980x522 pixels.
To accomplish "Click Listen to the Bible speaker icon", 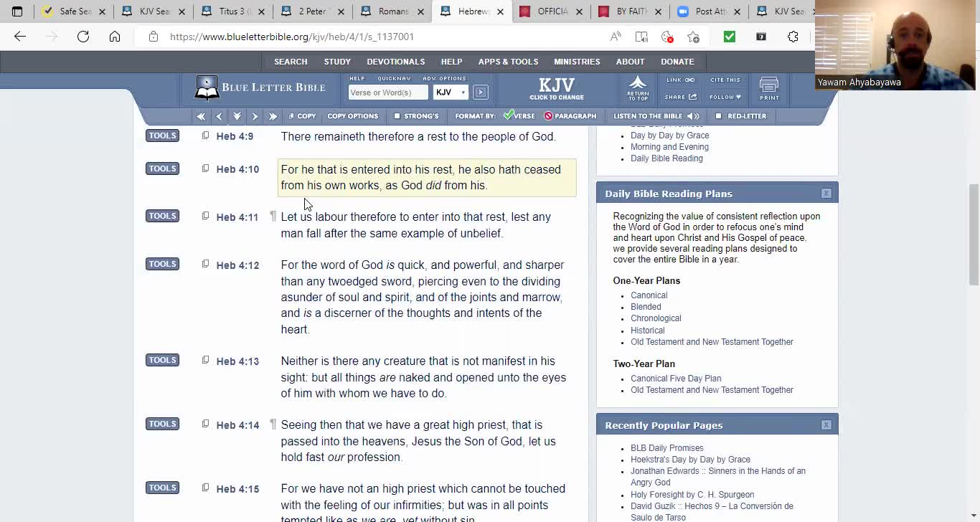I will tap(693, 116).
